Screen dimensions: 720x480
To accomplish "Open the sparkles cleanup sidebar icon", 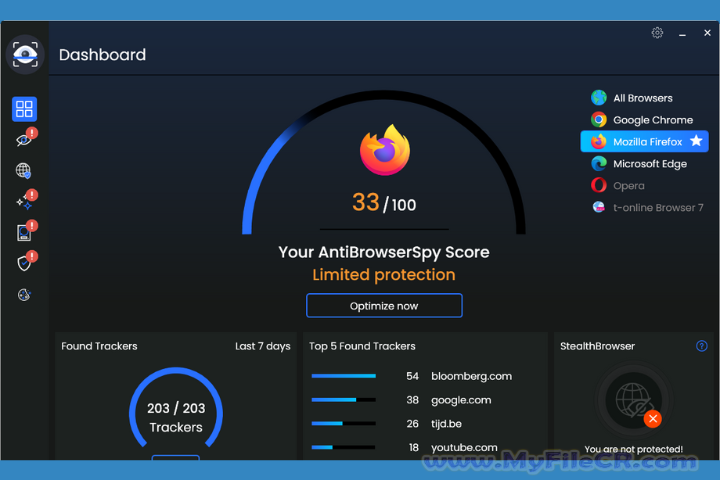I will coord(26,200).
